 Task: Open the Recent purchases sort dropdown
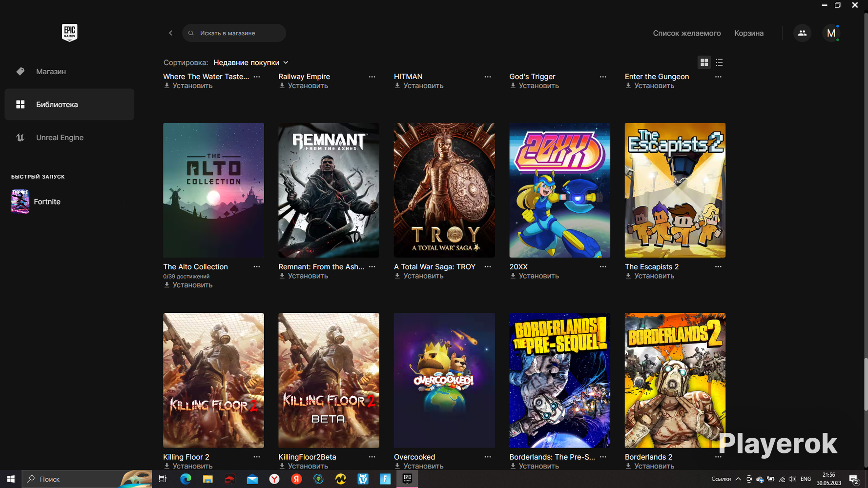click(251, 62)
